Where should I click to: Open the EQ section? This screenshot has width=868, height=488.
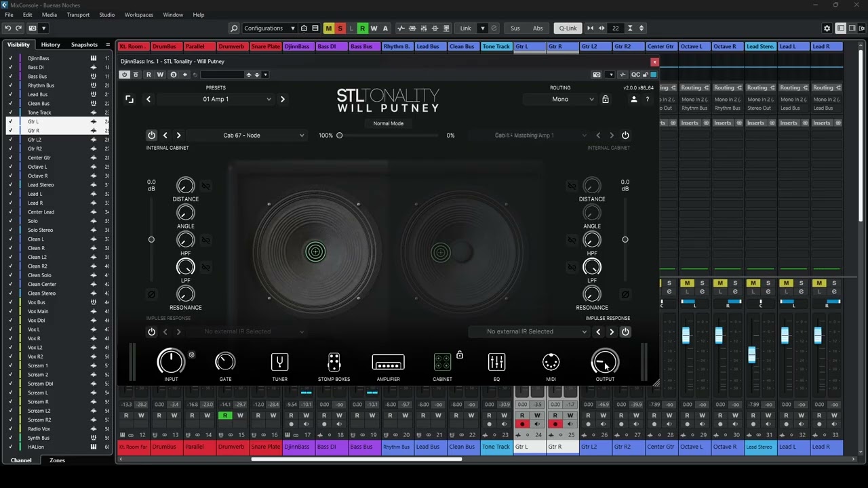[x=496, y=362]
